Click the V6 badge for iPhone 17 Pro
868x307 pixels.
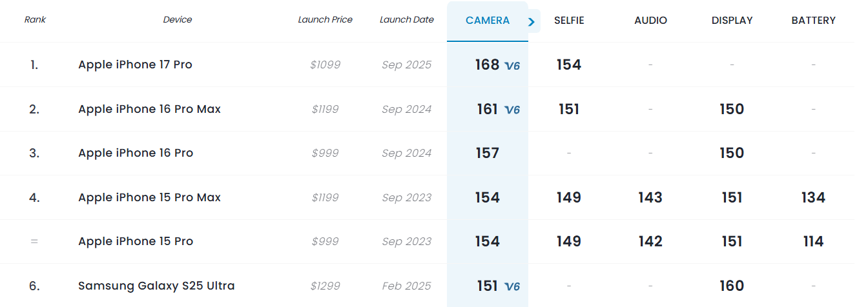pyautogui.click(x=512, y=65)
